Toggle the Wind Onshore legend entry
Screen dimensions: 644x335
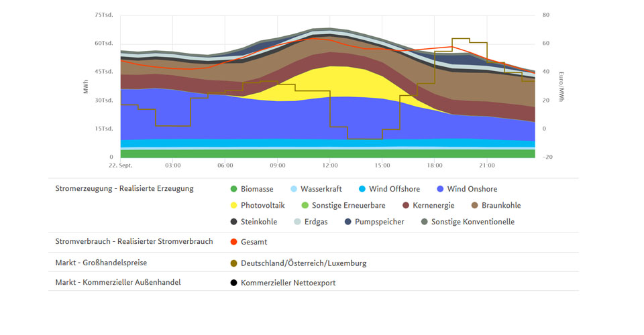coord(467,189)
